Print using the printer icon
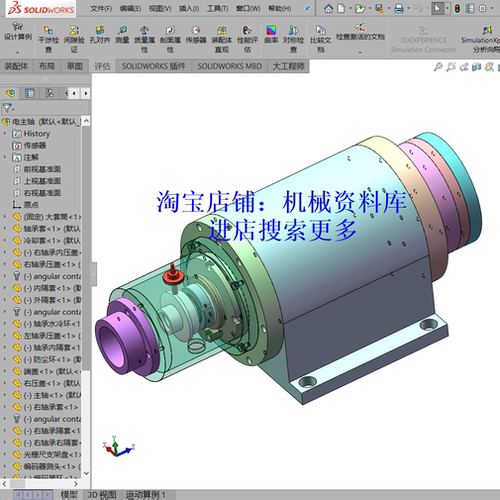 399,8
